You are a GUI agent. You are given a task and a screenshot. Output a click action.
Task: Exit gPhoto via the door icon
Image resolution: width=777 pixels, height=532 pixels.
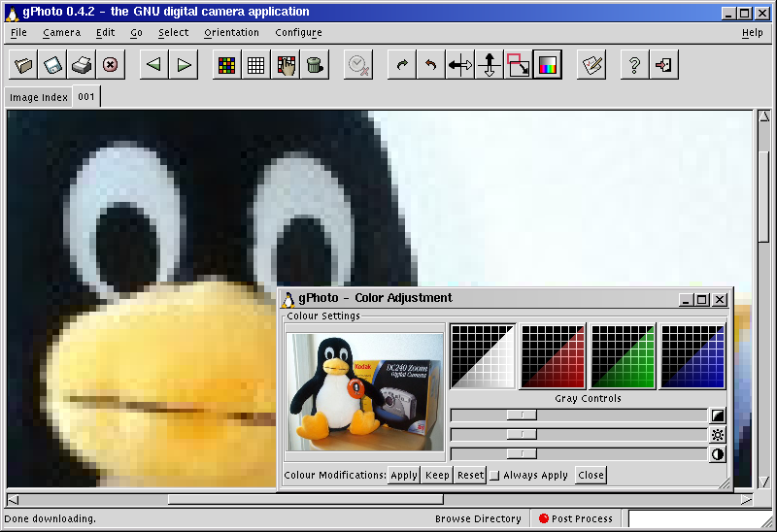664,64
